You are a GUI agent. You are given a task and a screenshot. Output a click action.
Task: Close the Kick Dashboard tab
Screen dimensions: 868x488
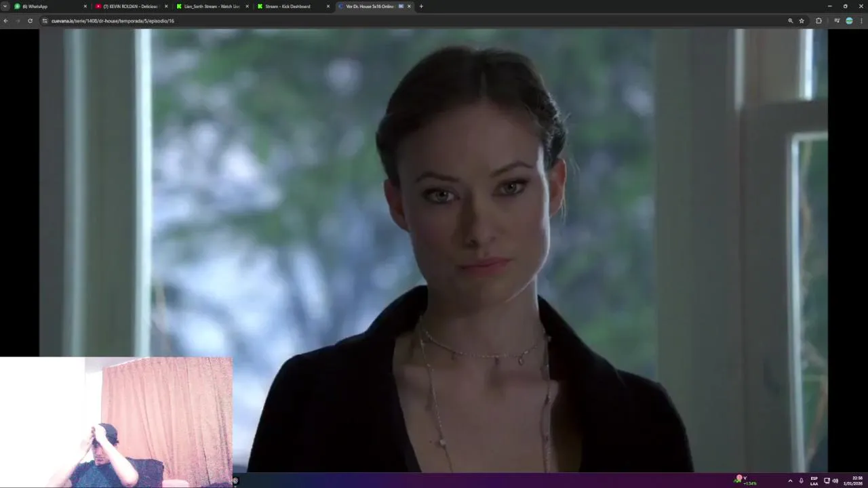pos(328,6)
